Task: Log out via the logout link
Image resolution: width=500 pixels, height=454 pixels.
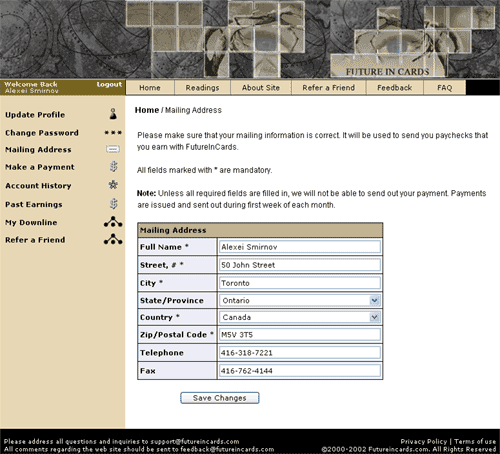Action: (x=109, y=84)
